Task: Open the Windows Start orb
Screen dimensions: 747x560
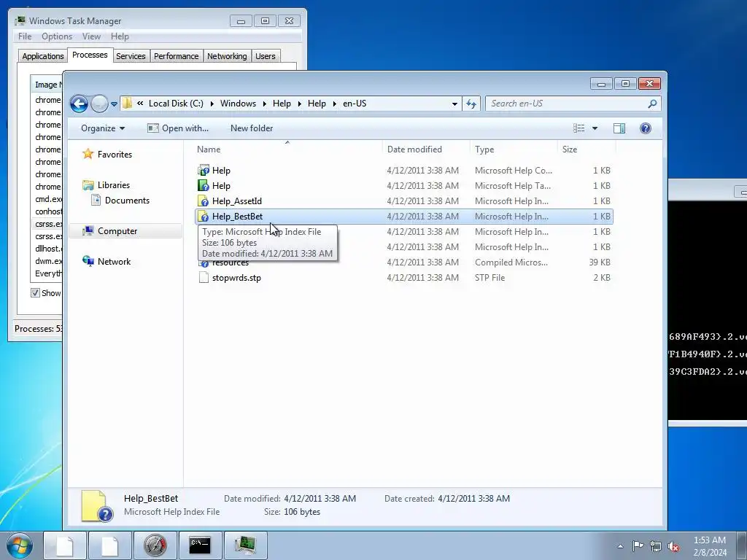Action: pyautogui.click(x=19, y=545)
